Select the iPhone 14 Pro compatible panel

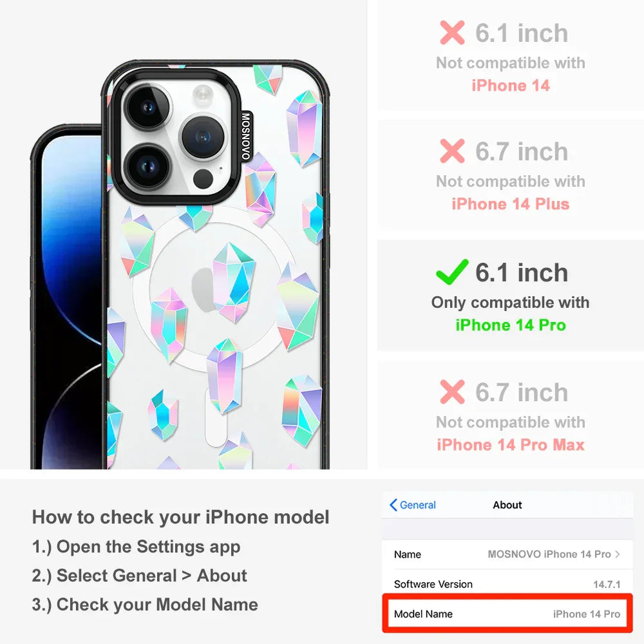click(511, 296)
